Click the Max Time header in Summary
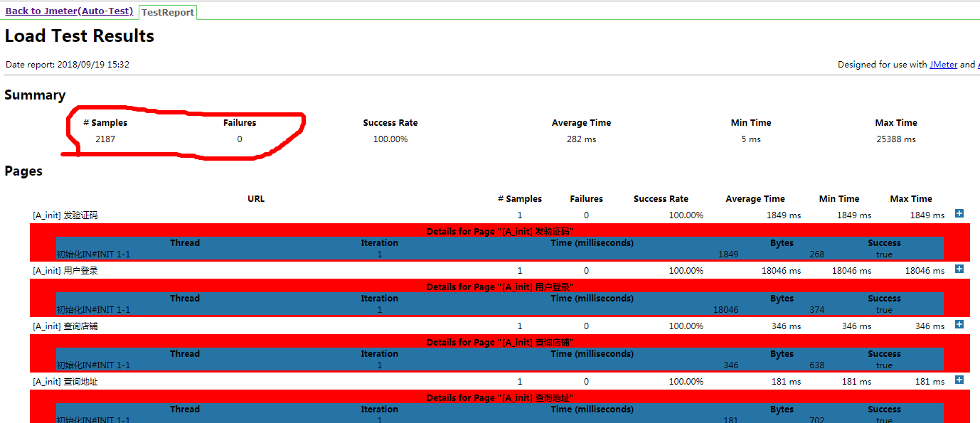The image size is (980, 423). pyautogui.click(x=896, y=123)
